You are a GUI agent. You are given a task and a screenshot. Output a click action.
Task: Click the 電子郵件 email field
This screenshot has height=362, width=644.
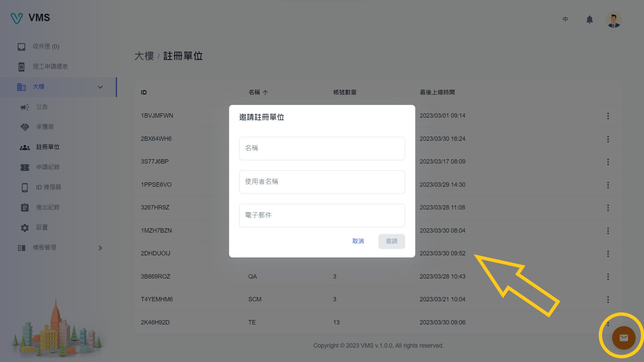(322, 216)
